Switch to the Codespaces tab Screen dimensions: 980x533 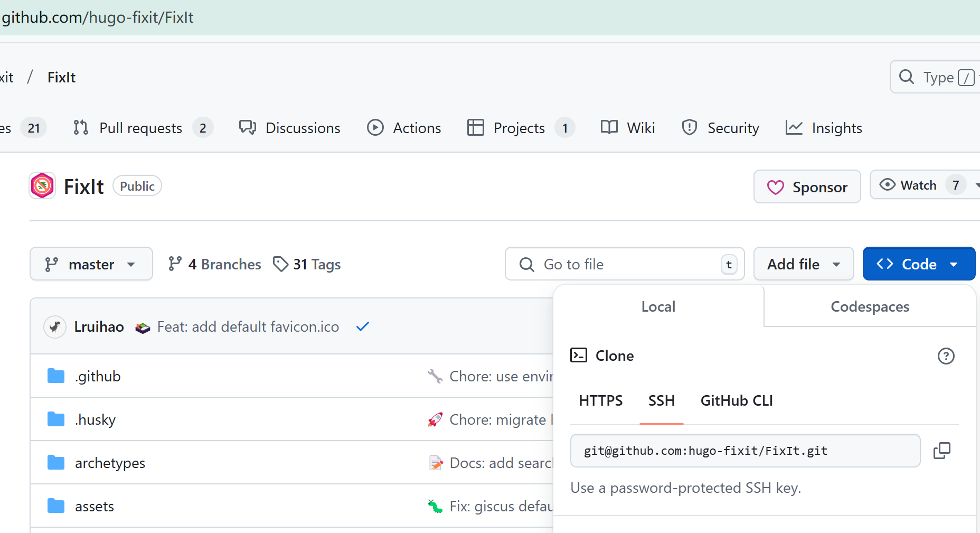(x=870, y=306)
